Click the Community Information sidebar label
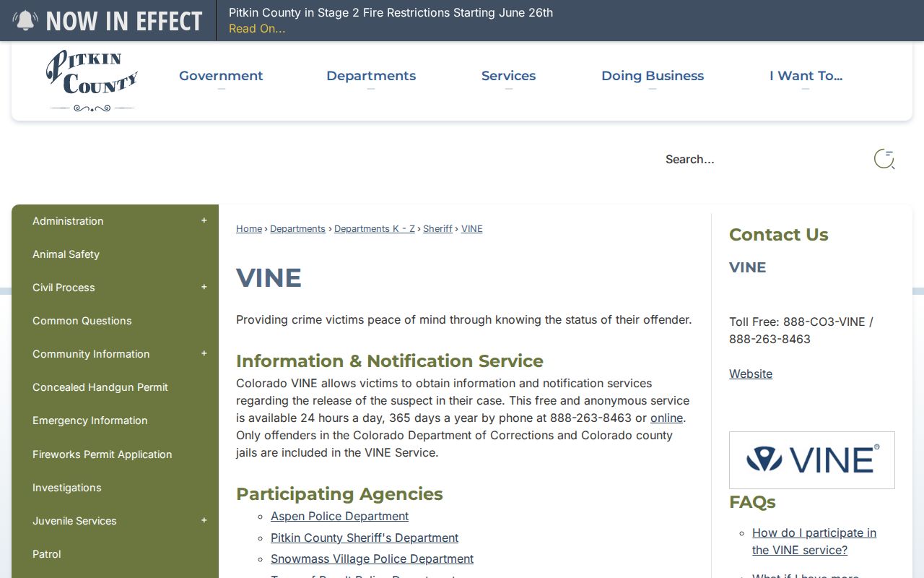Viewport: 924px width, 578px height. tap(91, 354)
